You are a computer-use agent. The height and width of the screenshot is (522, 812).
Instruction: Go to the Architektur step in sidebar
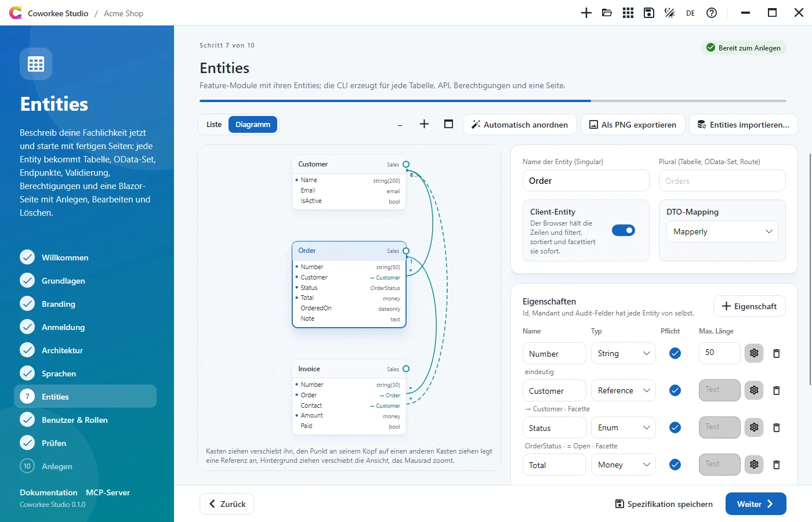click(85, 350)
